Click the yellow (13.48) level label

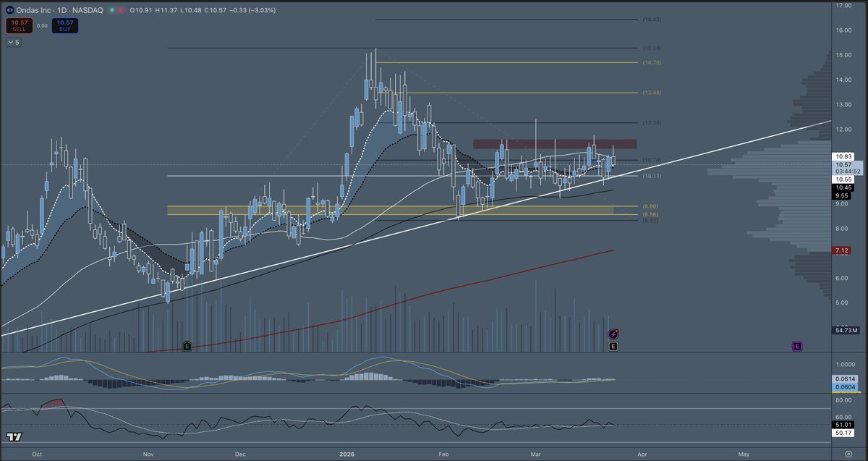pyautogui.click(x=652, y=93)
